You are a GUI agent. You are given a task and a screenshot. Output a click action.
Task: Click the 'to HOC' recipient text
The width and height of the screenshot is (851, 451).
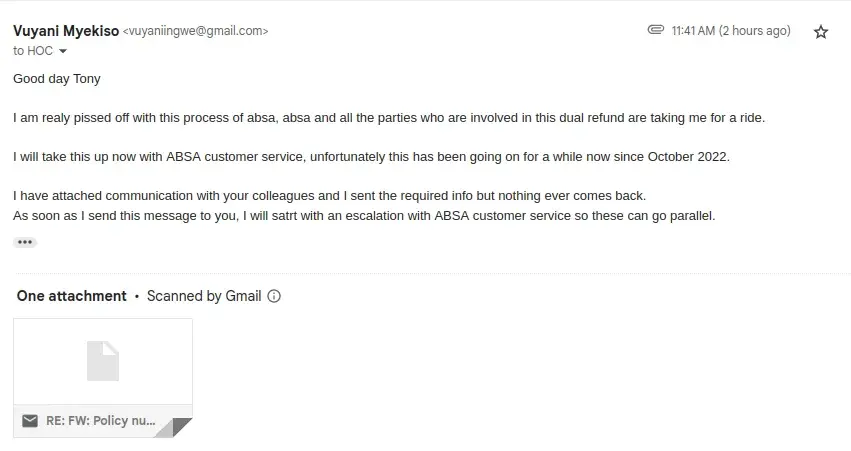click(x=33, y=51)
